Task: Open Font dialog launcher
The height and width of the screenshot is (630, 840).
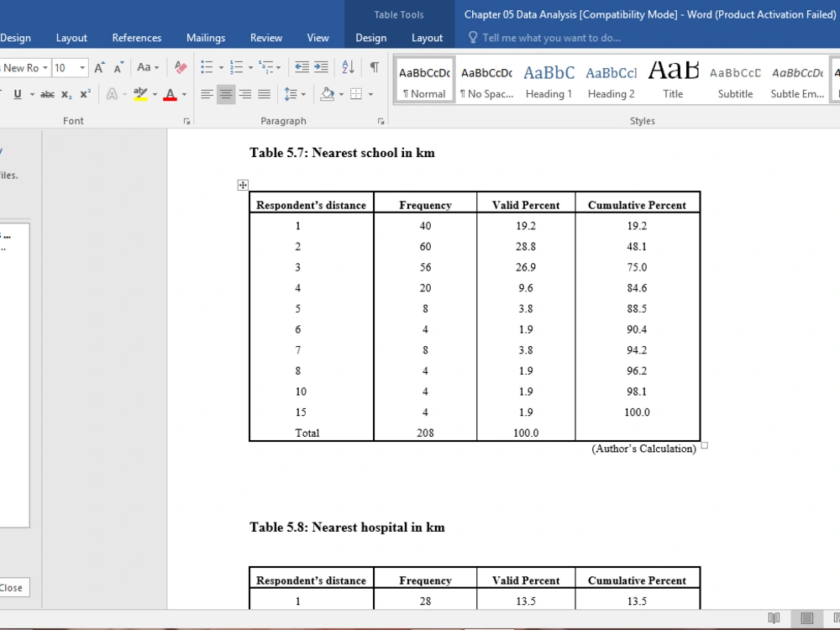Action: (186, 122)
